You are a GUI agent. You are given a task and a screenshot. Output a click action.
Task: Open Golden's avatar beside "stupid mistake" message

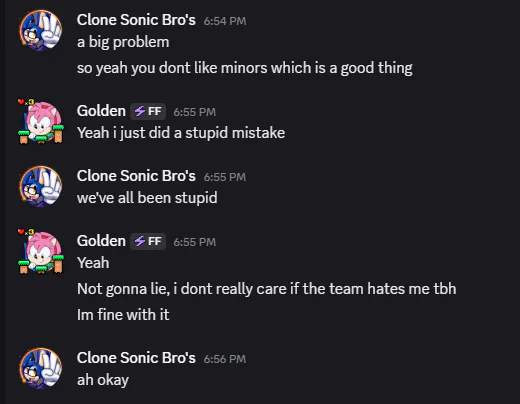tap(41, 122)
